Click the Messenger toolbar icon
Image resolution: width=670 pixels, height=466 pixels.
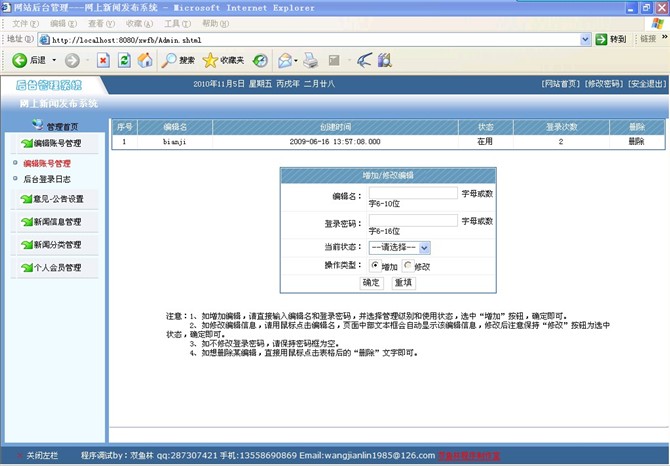364,60
